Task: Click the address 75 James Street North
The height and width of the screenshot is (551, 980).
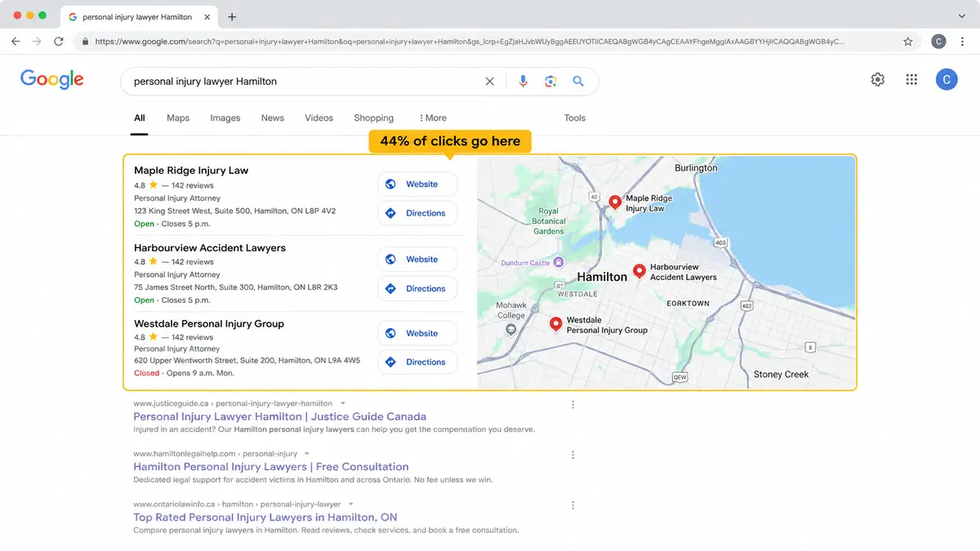Action: click(x=236, y=287)
